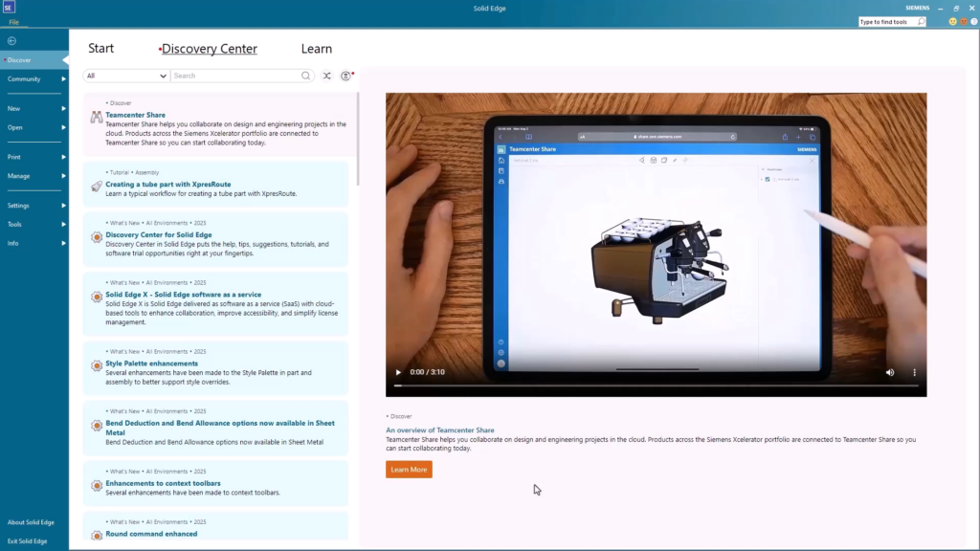The height and width of the screenshot is (551, 980).
Task: Click the 'Type to find tools' field
Action: 887,21
